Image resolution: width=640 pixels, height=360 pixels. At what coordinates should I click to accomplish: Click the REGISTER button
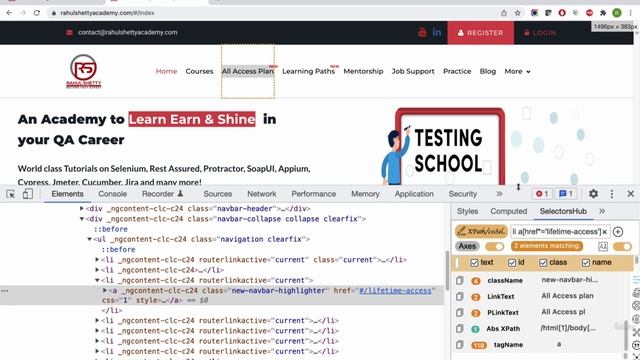[x=480, y=33]
